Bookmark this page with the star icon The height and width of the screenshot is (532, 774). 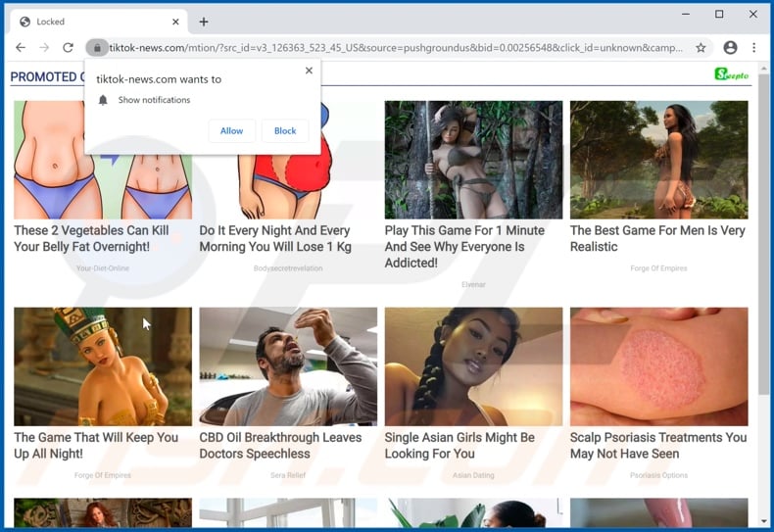701,47
